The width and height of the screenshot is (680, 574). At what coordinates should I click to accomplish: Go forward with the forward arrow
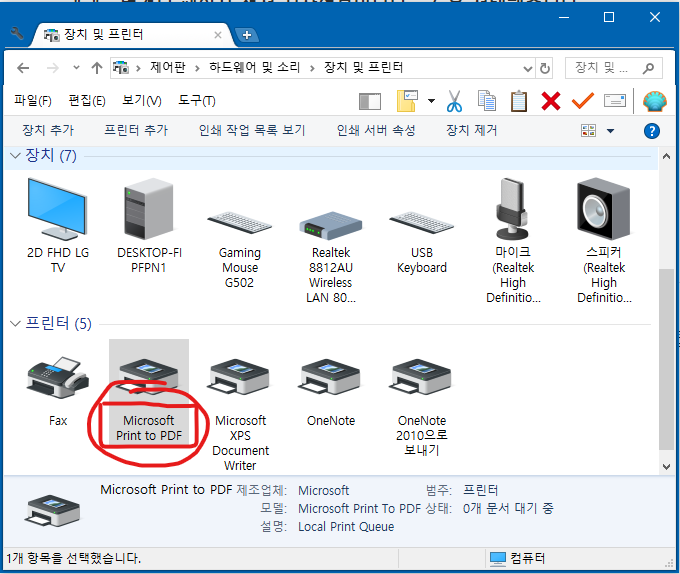52,68
